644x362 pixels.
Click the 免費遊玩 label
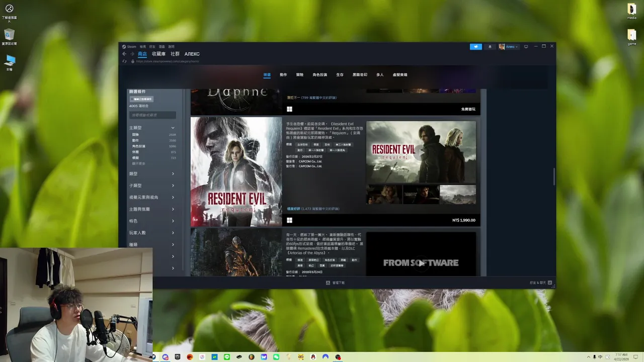point(468,109)
